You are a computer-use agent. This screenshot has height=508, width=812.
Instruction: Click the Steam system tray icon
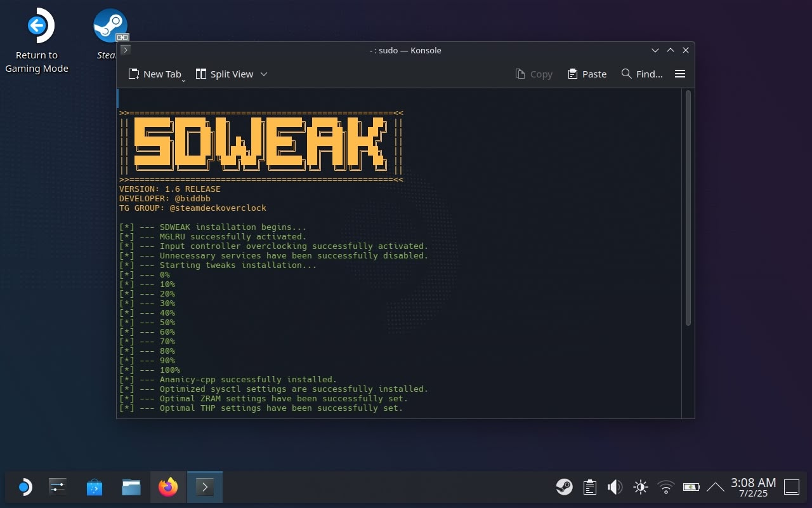(x=564, y=487)
